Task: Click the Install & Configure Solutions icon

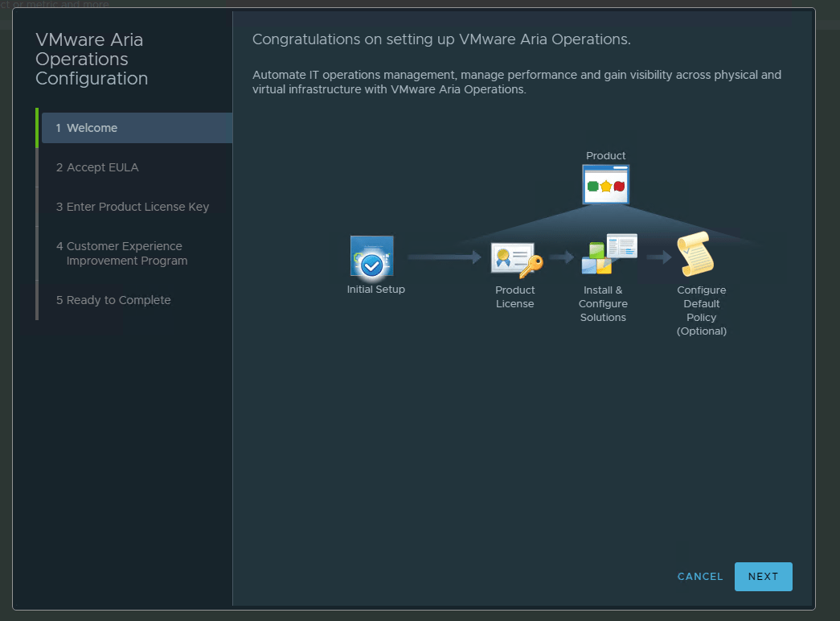Action: (608, 255)
